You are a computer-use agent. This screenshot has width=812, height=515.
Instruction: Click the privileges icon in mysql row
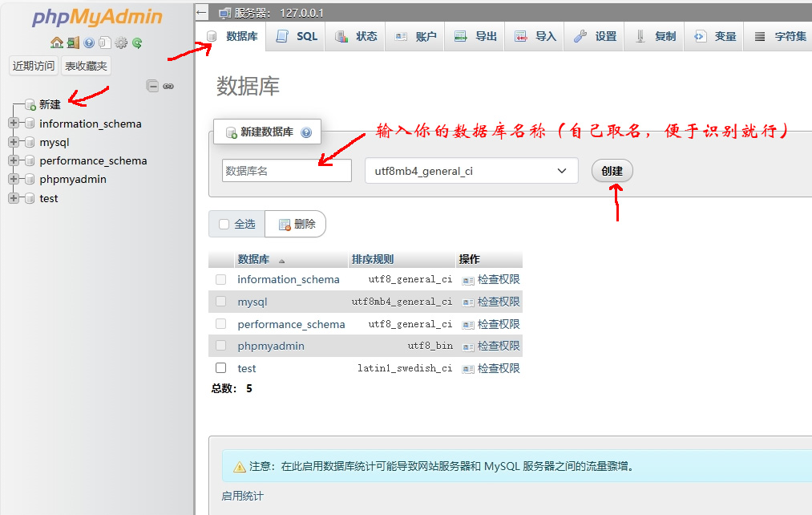click(x=468, y=302)
